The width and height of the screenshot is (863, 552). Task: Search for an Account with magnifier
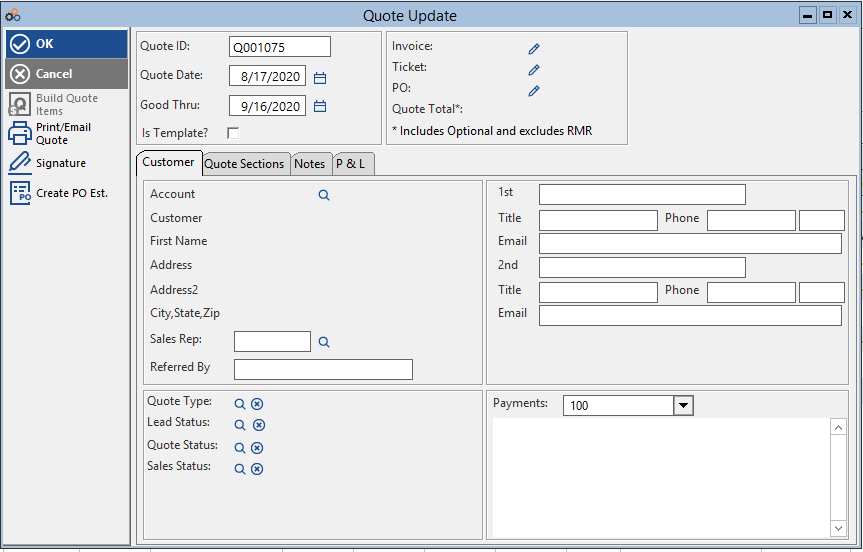324,195
